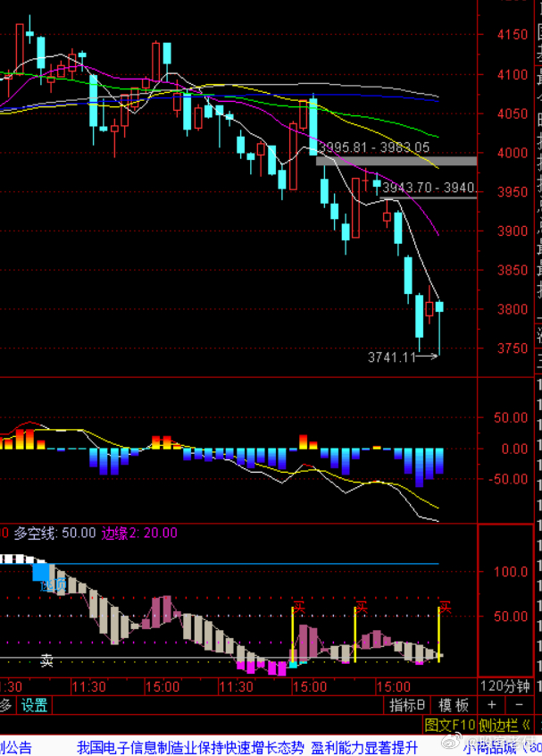Click the 卖 sell signal marker
This screenshot has height=756, width=542.
click(x=46, y=660)
